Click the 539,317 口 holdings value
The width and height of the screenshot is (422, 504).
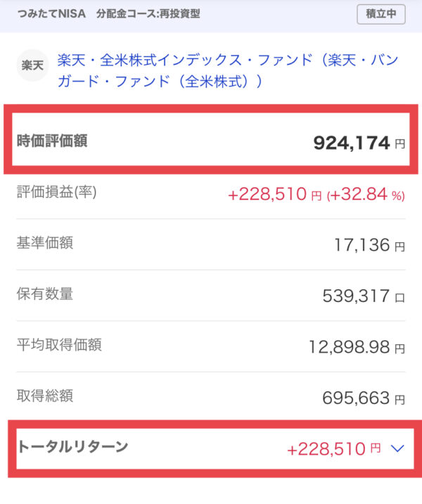point(364,296)
